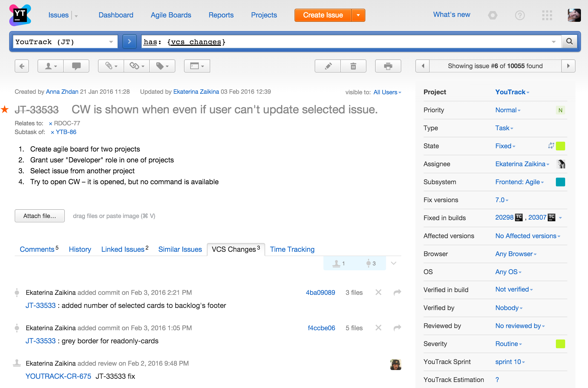Remove the YTB-86 subtask link
Viewport: 588px width, 388px height.
coord(52,132)
